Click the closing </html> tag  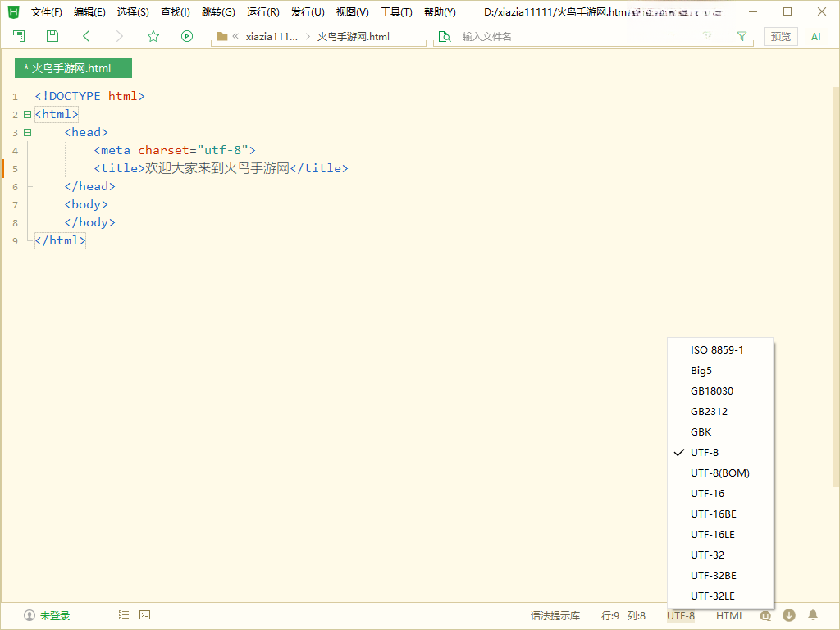click(60, 240)
